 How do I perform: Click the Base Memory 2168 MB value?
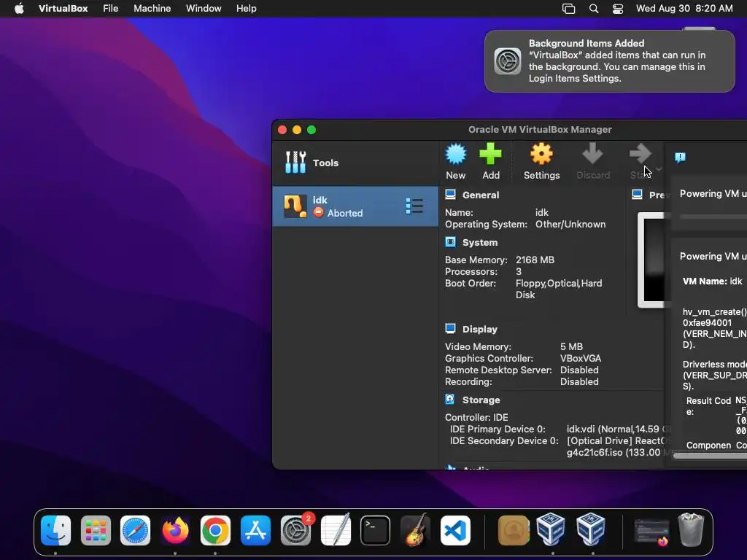click(x=535, y=260)
